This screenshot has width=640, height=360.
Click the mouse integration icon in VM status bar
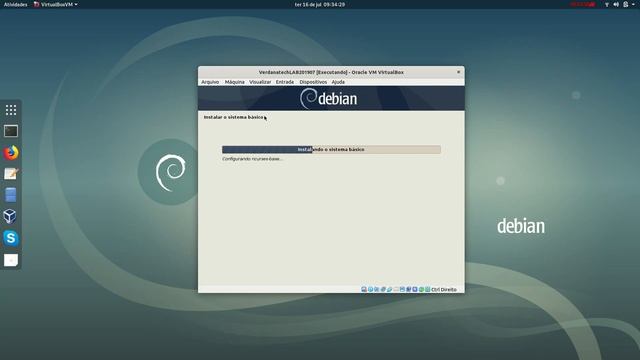pos(421,289)
